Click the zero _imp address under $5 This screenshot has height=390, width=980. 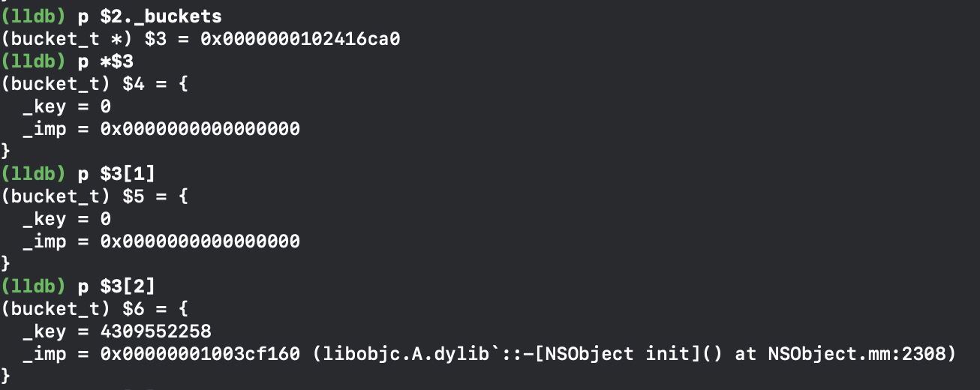tap(200, 241)
